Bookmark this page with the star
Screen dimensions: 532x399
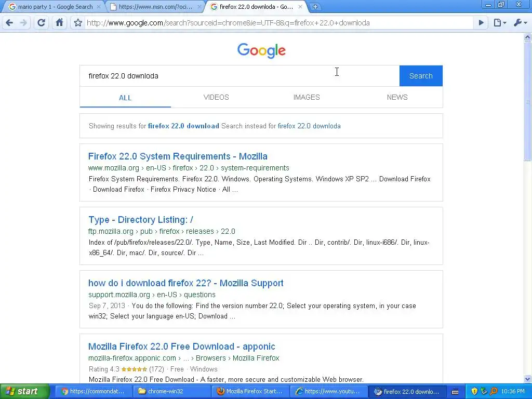78,23
